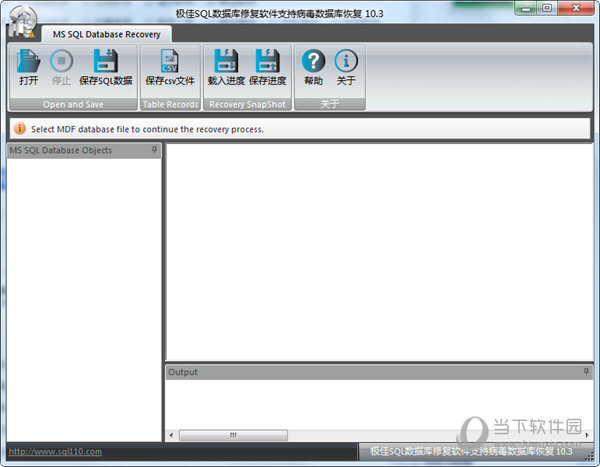Open the http://www.sql110.com link
The width and height of the screenshot is (600, 467).
[x=55, y=452]
